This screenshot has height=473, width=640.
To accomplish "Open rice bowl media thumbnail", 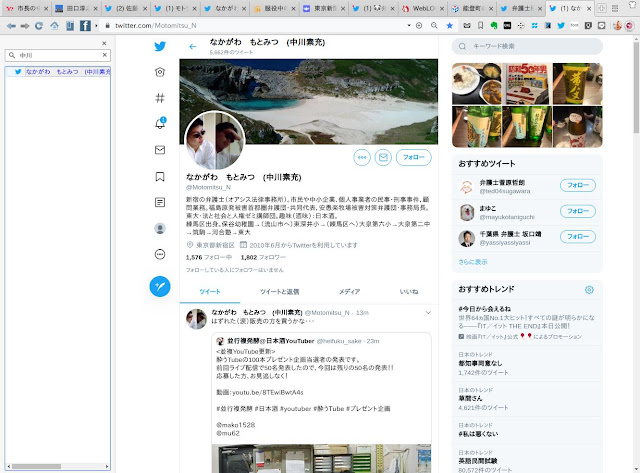I will [476, 84].
